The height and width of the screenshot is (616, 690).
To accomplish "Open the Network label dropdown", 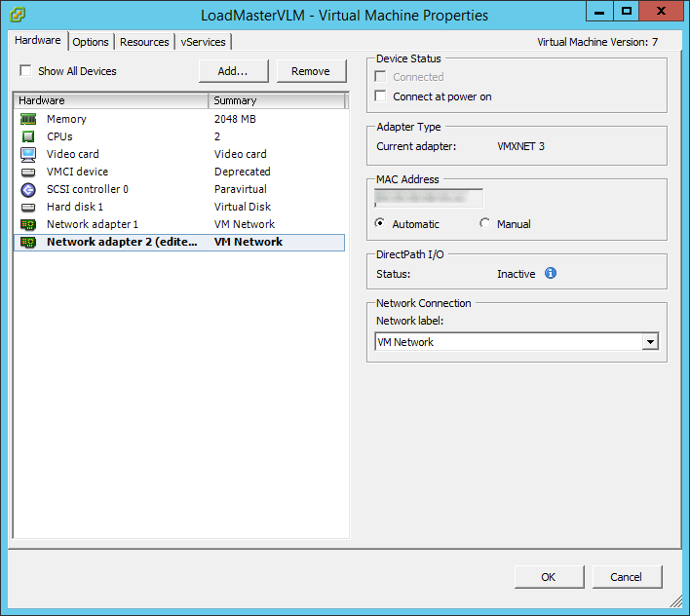I will (x=650, y=341).
